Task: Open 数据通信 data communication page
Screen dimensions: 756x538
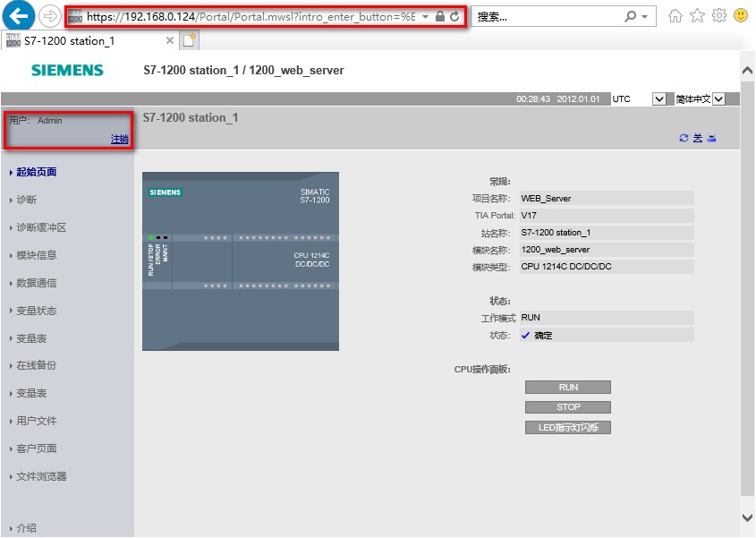Action: [37, 283]
